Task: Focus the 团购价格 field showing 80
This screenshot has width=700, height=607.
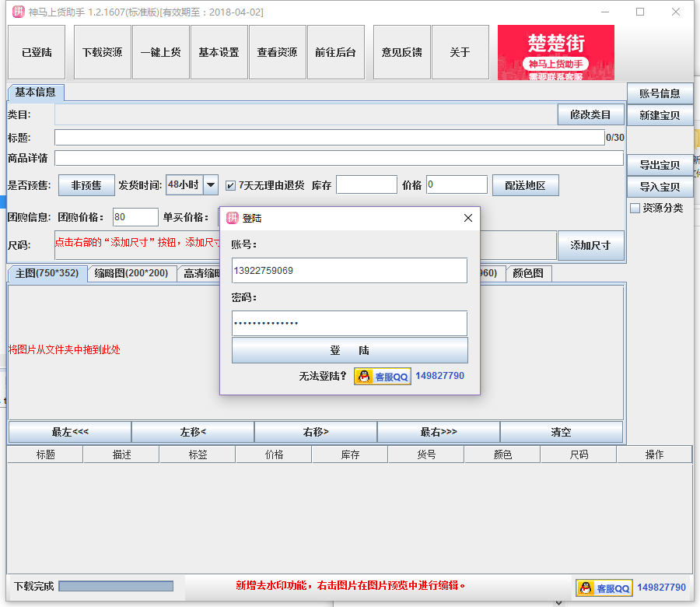Action: click(x=135, y=217)
